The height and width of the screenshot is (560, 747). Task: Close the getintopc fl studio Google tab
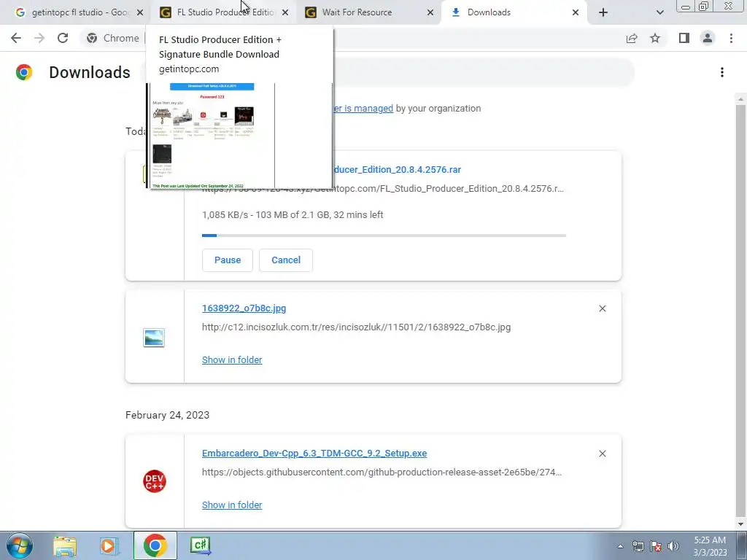(140, 12)
